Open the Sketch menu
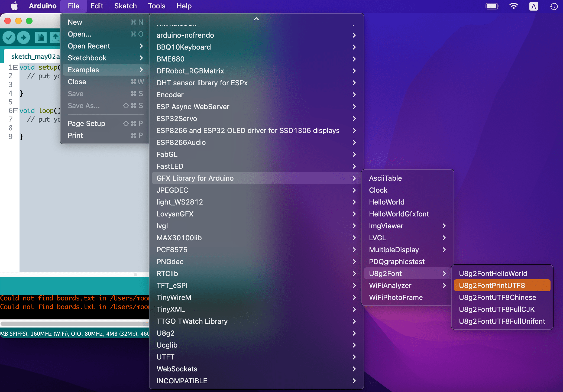 click(125, 6)
